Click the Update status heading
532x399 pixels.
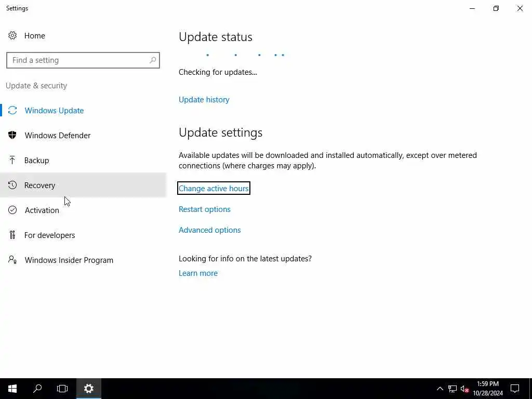click(216, 37)
